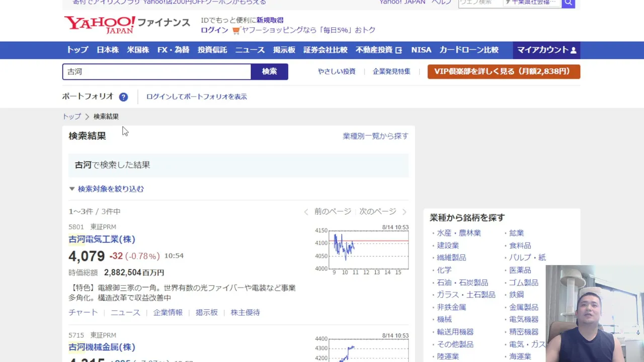Click the ログイン link near the logo
The image size is (644, 362).
click(214, 30)
